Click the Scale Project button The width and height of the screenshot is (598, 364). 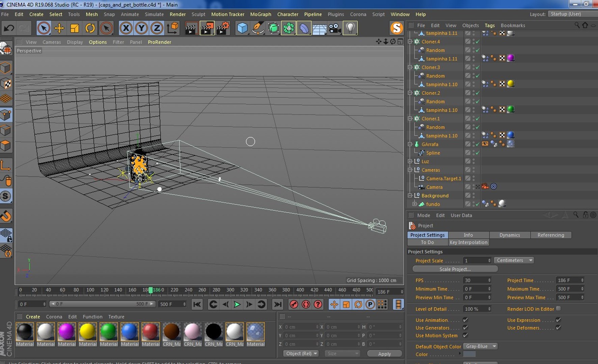point(455,269)
